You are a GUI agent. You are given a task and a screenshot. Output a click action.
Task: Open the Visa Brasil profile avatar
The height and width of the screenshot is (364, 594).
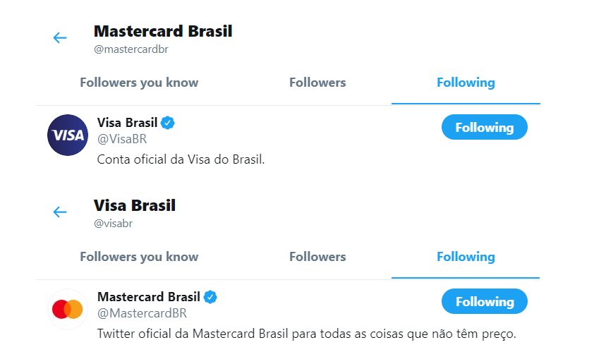68,135
